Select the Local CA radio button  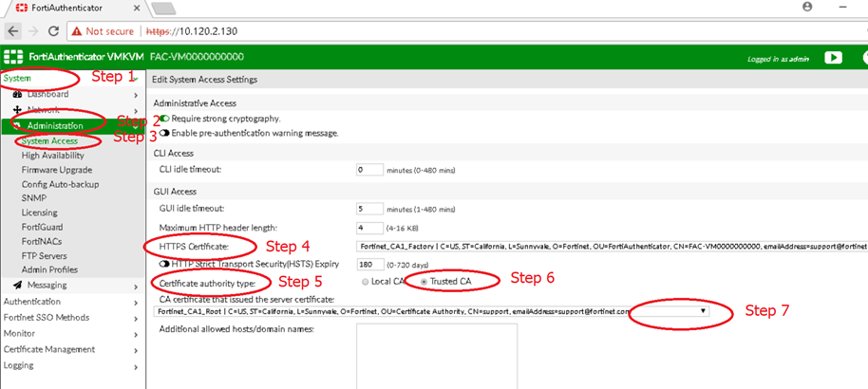365,282
